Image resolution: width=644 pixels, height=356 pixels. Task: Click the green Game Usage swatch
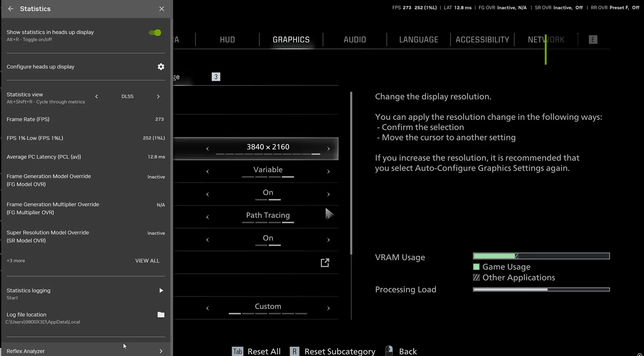tap(476, 267)
